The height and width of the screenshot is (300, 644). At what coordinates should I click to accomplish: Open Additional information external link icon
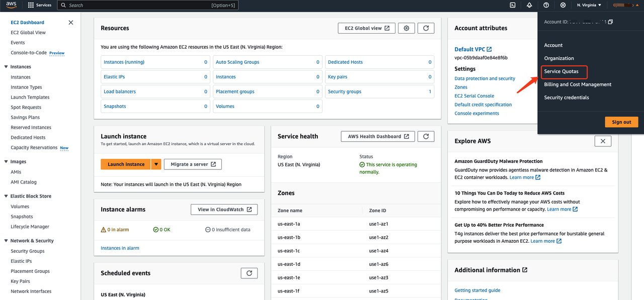point(525,270)
